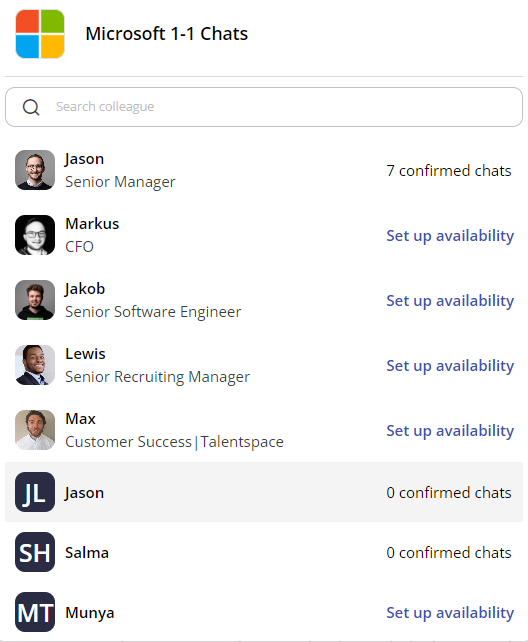
Task: Set up availability for Munya
Action: (450, 613)
